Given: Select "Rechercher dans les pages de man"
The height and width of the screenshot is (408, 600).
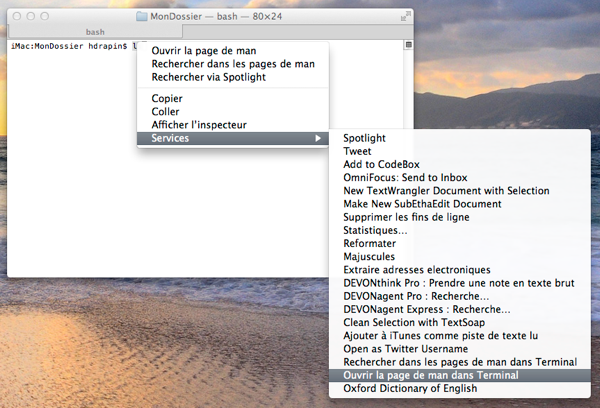Looking at the screenshot, I should pos(233,64).
